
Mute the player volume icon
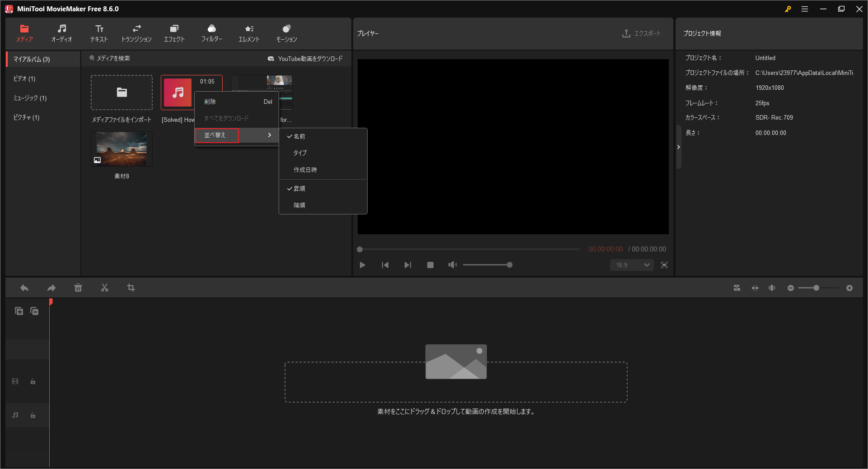pos(453,265)
